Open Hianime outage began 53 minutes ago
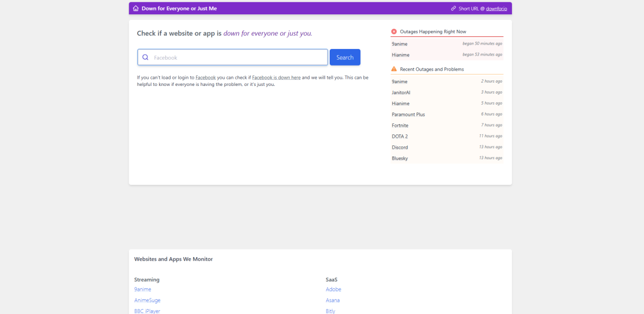Image resolution: width=644 pixels, height=314 pixels. 447,55
